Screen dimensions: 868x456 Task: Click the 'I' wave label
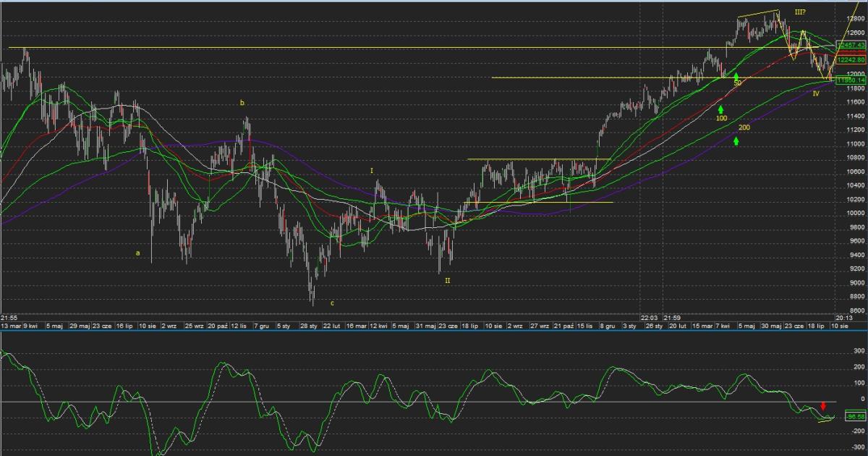coord(372,171)
